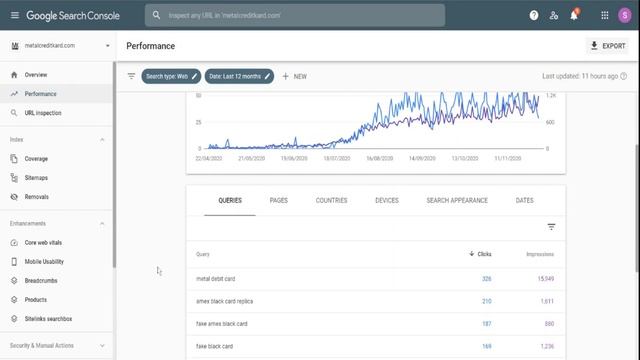Click the Query column header

[x=202, y=254]
